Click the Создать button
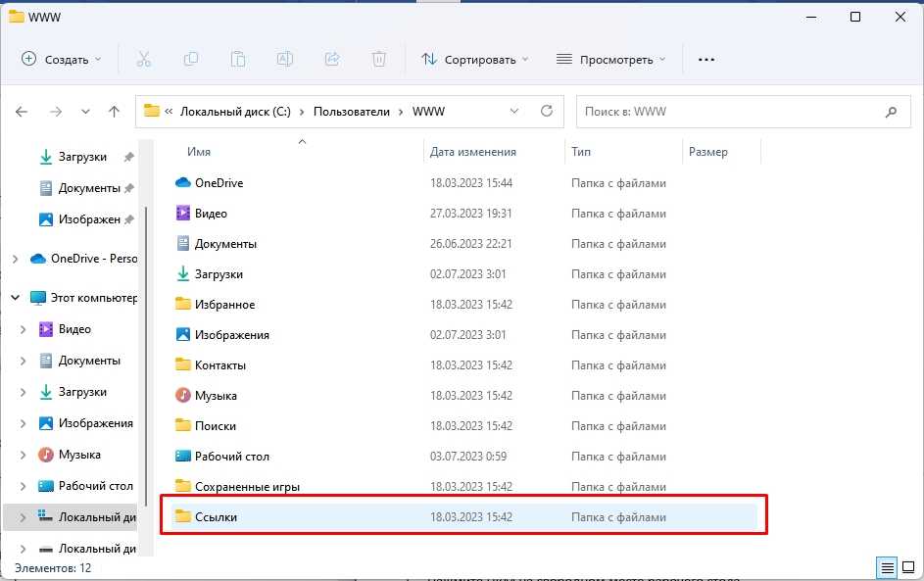 [x=62, y=60]
